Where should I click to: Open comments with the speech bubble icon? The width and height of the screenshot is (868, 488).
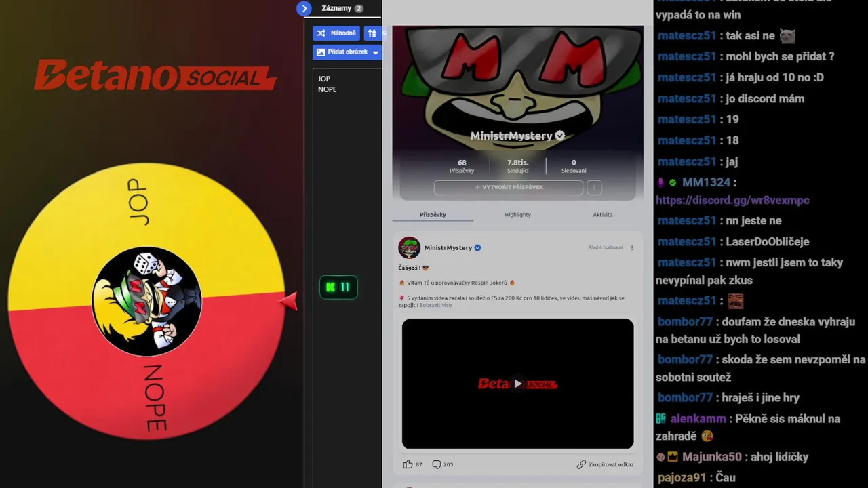(437, 464)
